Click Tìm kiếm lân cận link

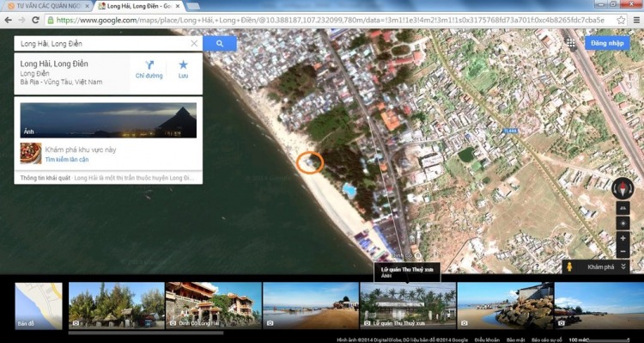[x=66, y=160]
